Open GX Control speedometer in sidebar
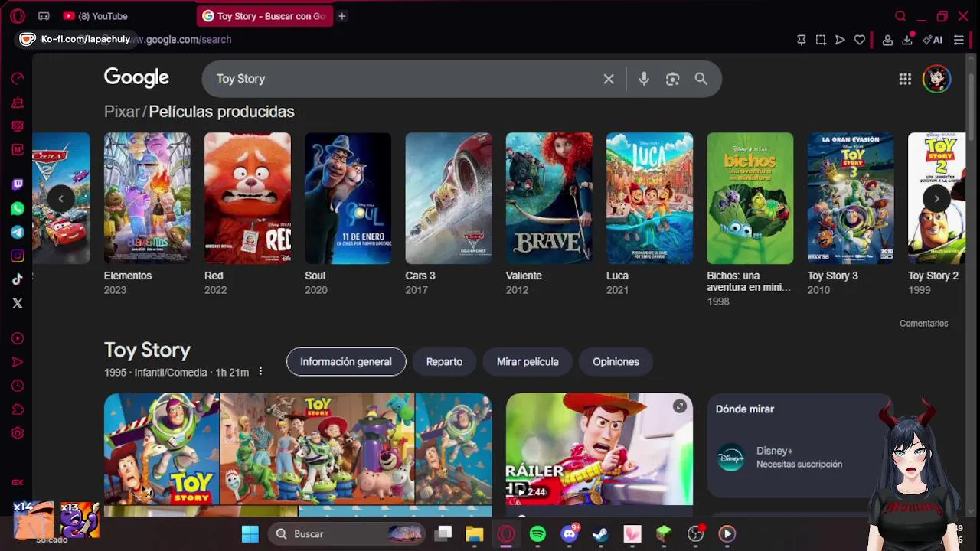Screen dimensions: 980x551 18,78
